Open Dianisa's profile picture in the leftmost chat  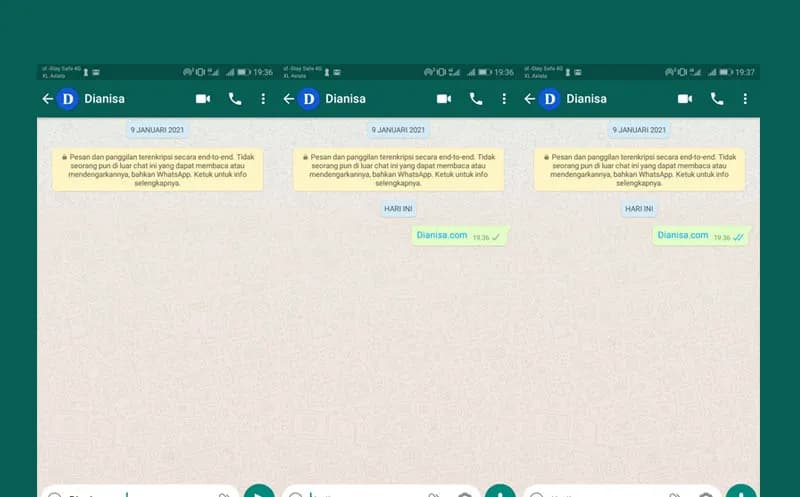[68, 99]
